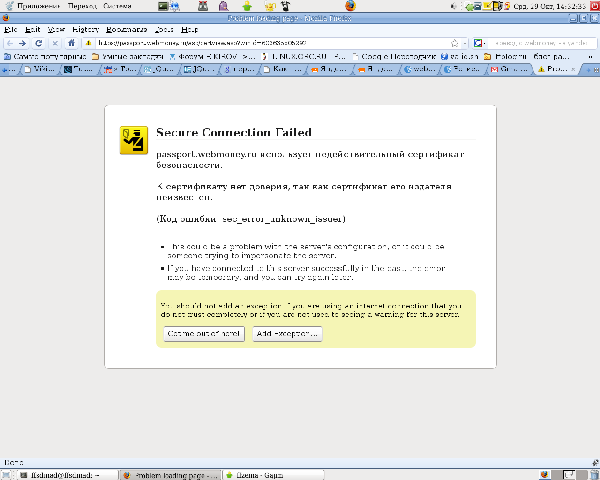
Task: Open the Help menu
Action: click(x=189, y=30)
